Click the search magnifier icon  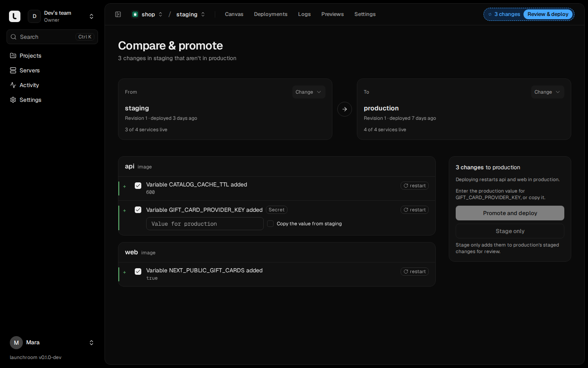(13, 37)
